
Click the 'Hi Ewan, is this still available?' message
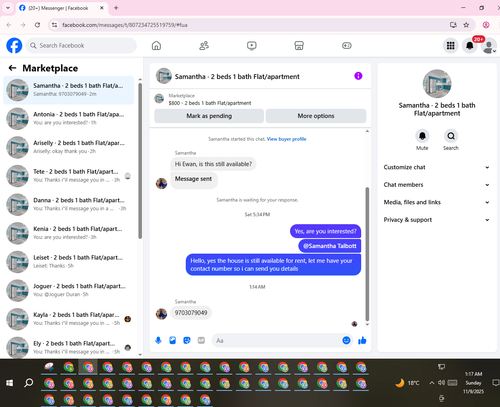coord(213,164)
